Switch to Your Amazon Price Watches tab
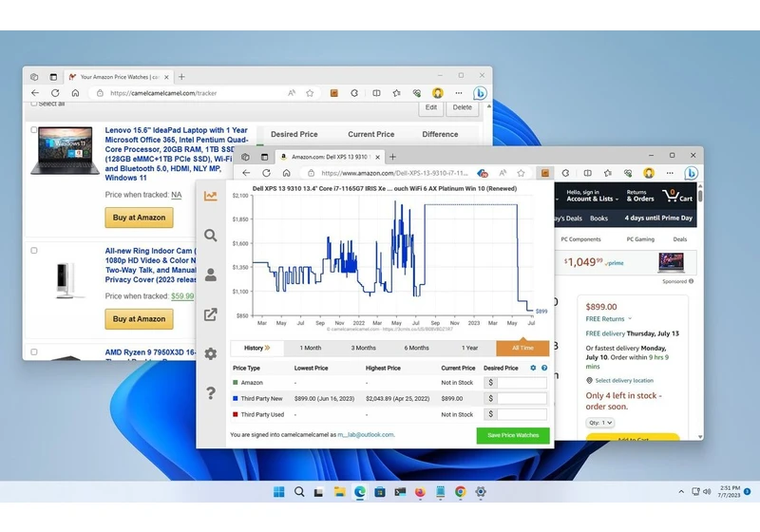Viewport: 760px width, 532px height. click(120, 77)
